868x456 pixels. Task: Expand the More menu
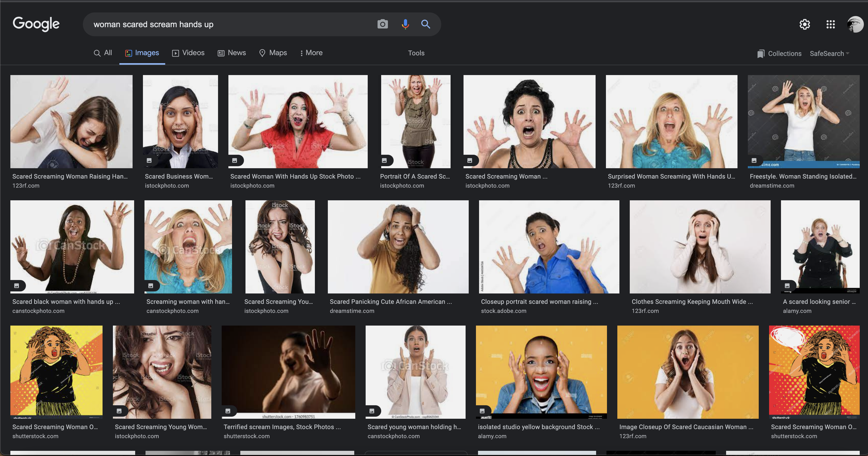(x=311, y=53)
